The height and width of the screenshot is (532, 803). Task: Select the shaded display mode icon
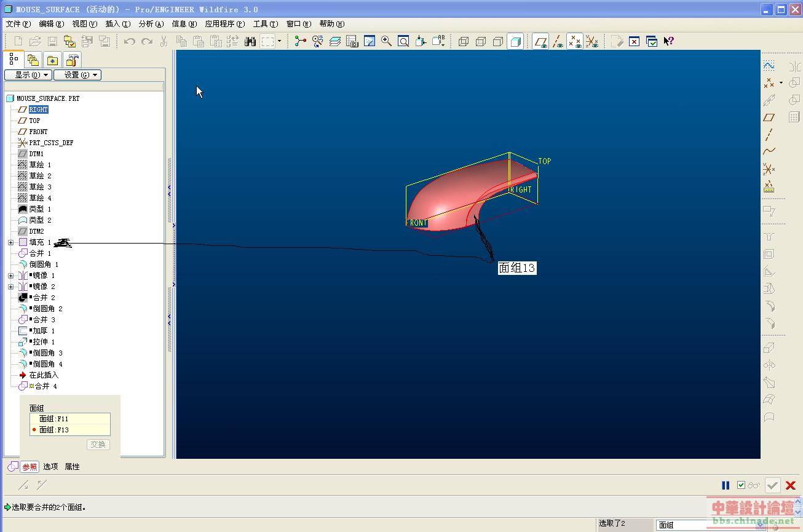(x=516, y=41)
